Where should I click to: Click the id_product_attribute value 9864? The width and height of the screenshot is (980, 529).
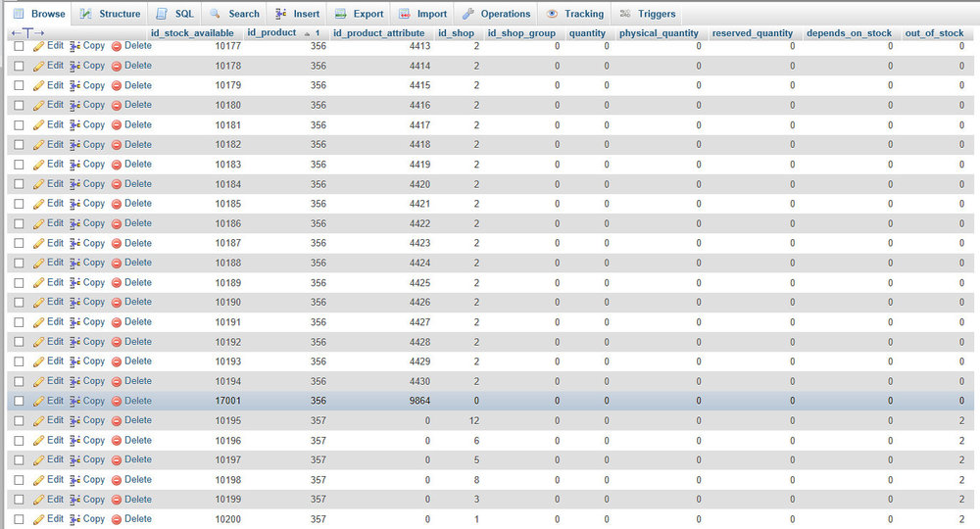pos(420,401)
